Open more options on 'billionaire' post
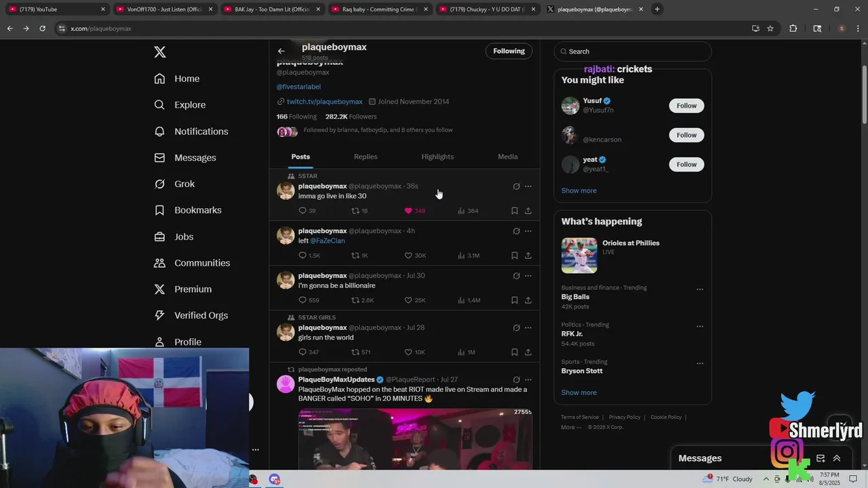Viewport: 868px width, 488px height. 528,276
